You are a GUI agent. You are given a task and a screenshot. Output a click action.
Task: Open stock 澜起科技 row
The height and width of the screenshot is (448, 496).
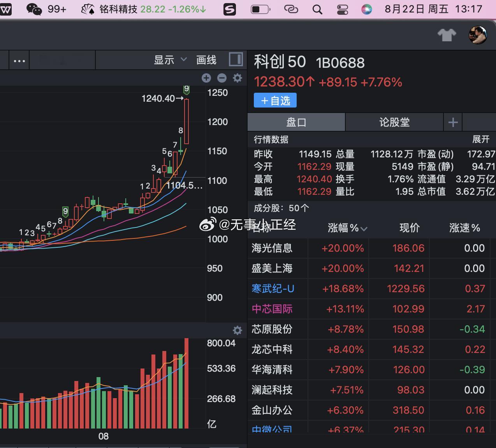[x=371, y=390]
